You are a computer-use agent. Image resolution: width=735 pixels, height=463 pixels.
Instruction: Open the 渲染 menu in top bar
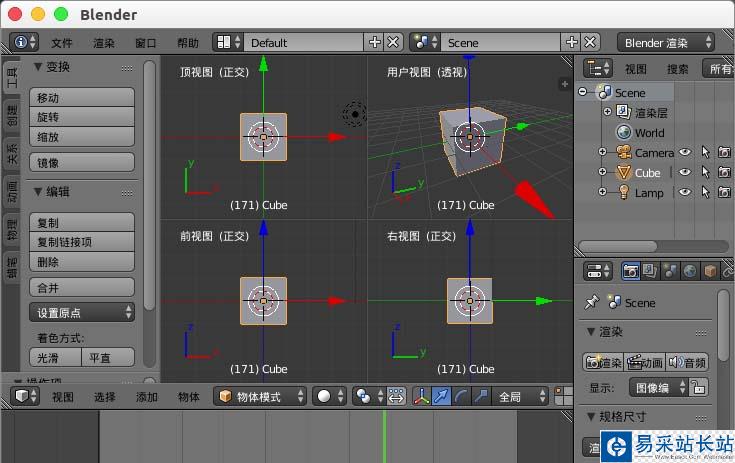point(104,43)
